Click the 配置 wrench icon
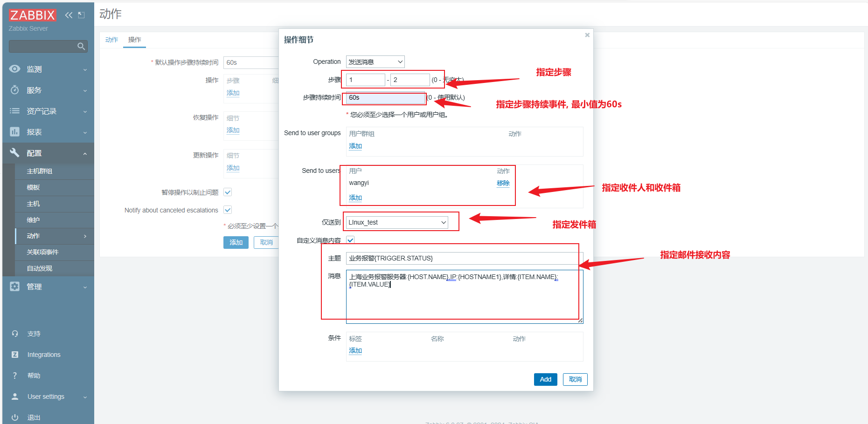Image resolution: width=868 pixels, height=424 pixels. pyautogui.click(x=15, y=153)
